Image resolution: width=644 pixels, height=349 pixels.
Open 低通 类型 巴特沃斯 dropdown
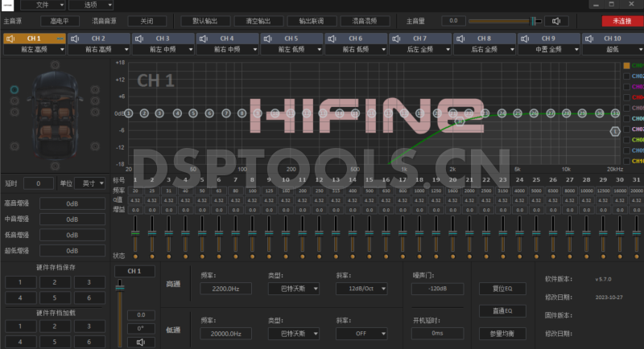click(294, 334)
